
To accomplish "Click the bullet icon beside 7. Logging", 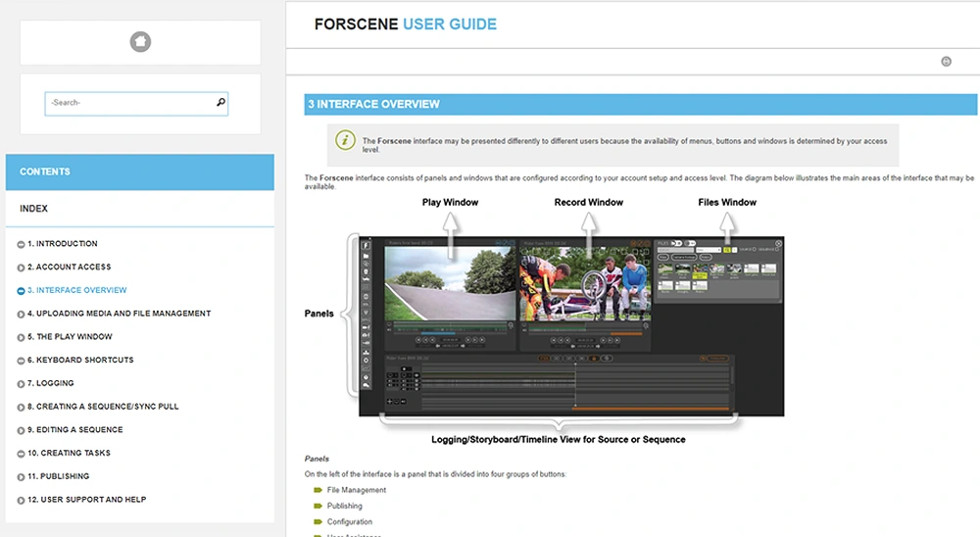I will tap(22, 384).
